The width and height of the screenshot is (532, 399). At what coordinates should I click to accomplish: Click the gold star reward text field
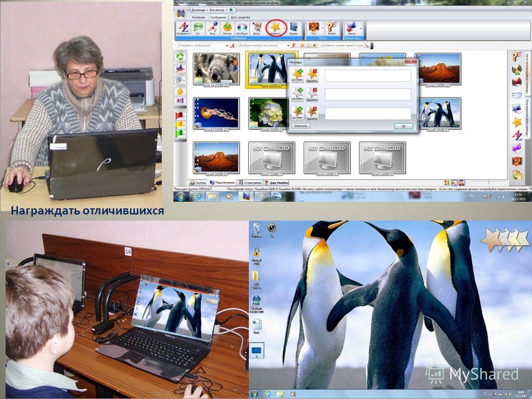point(368,76)
